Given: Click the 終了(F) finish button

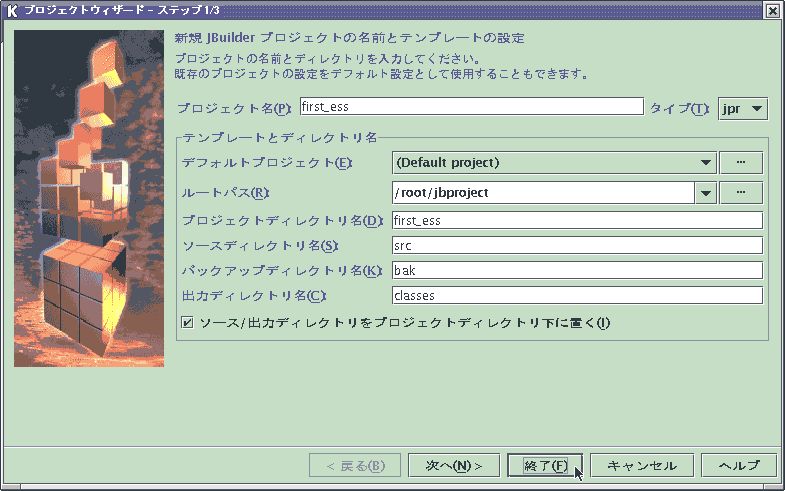Looking at the screenshot, I should 545,466.
